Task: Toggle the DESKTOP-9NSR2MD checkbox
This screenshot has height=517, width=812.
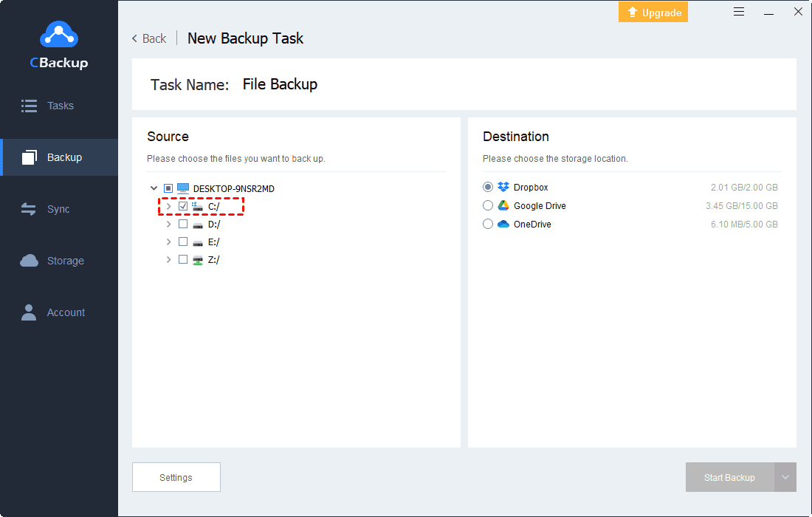Action: point(168,188)
